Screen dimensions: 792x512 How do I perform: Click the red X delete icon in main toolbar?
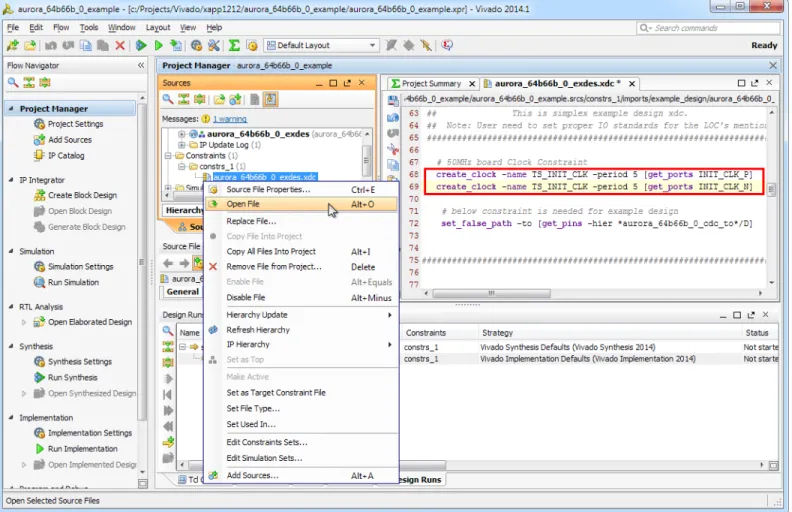(120, 45)
